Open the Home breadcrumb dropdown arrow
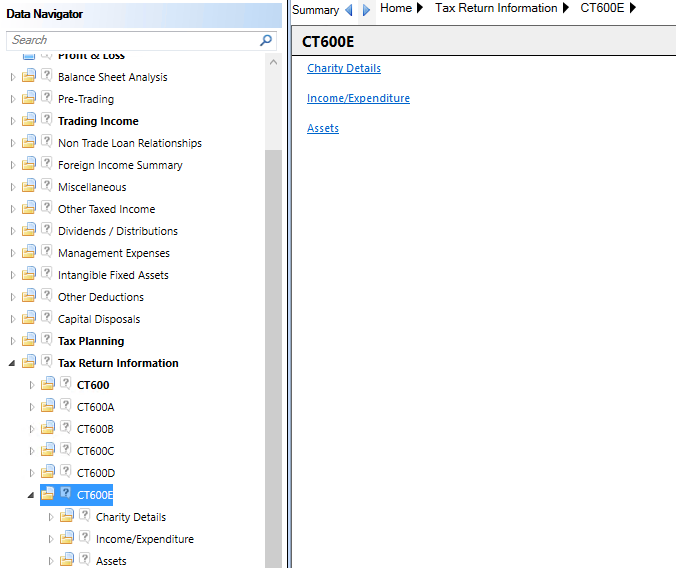Viewport: 676px width, 568px height. click(x=419, y=8)
